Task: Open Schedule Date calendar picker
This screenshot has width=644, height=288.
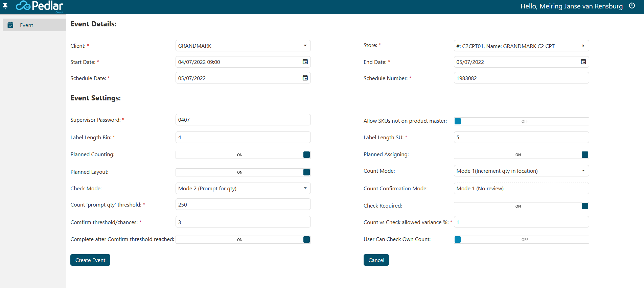Action: 305,78
